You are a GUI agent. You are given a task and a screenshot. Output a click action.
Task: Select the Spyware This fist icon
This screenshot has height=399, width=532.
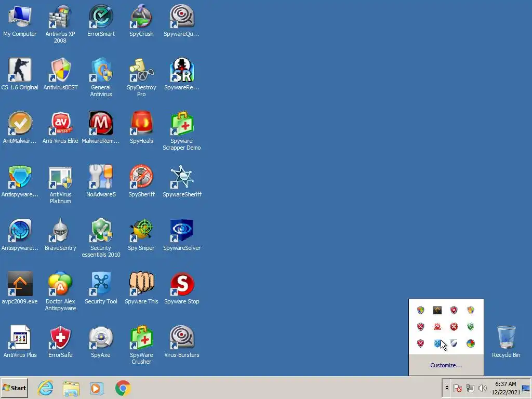click(x=141, y=288)
